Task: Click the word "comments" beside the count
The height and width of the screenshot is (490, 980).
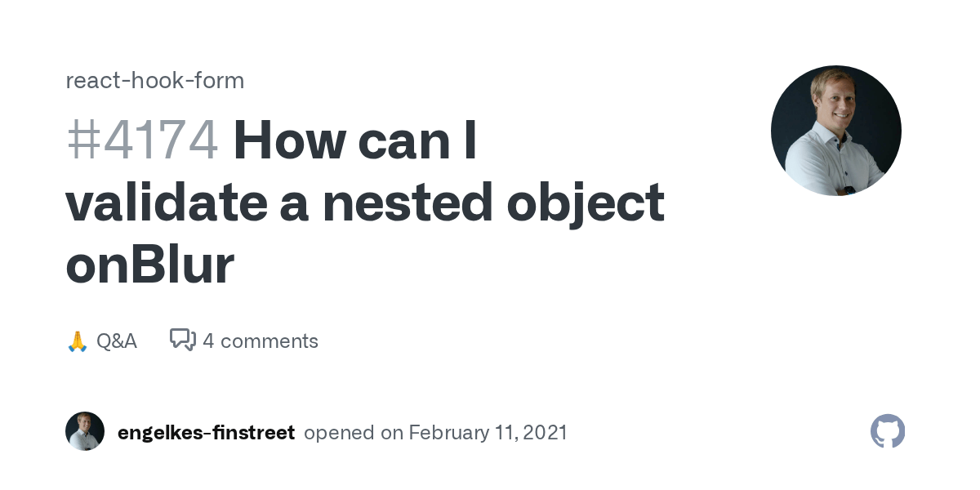Action: (x=269, y=341)
